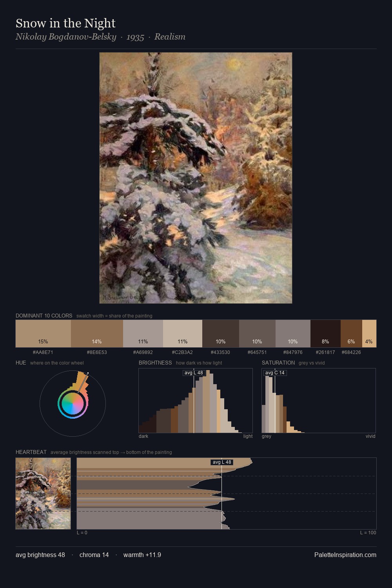The width and height of the screenshot is (392, 588).
Task: Click the 'L = 100' axis label
Action: (x=368, y=533)
